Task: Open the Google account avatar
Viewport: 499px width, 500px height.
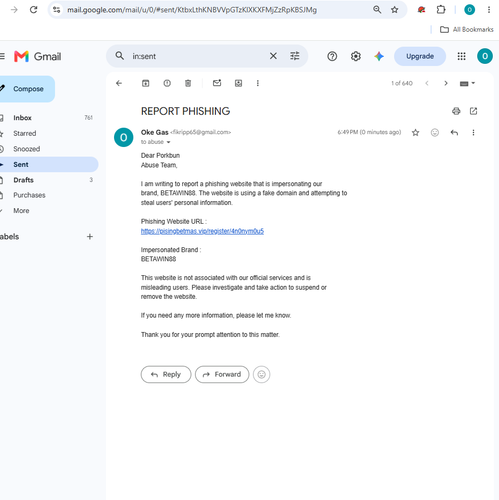Action: [x=485, y=56]
